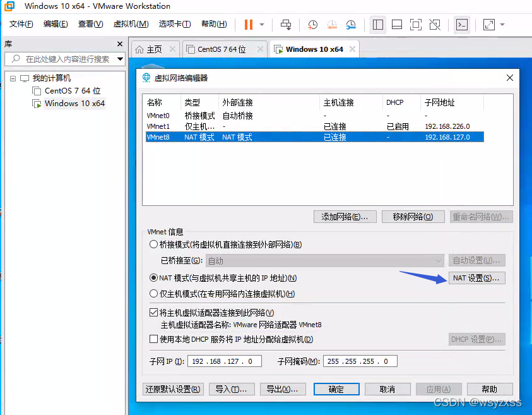Screen dimensions: 532x415
Task: Open the 查看(V) menu
Action: (91, 24)
